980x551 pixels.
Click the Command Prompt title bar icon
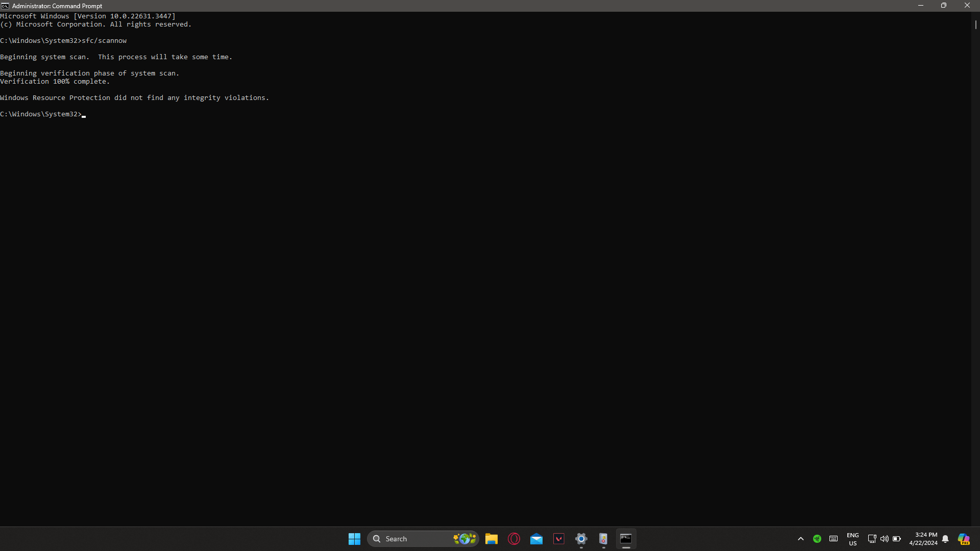[5, 6]
